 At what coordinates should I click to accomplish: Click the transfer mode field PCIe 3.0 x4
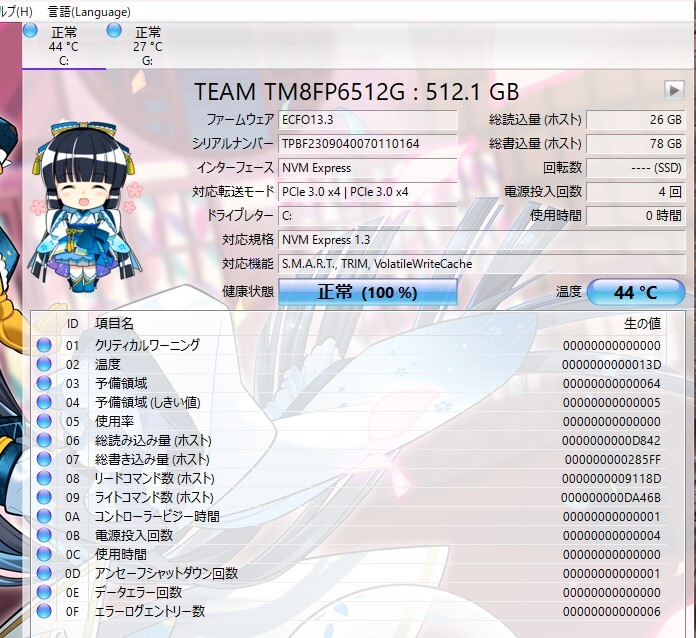tap(368, 191)
